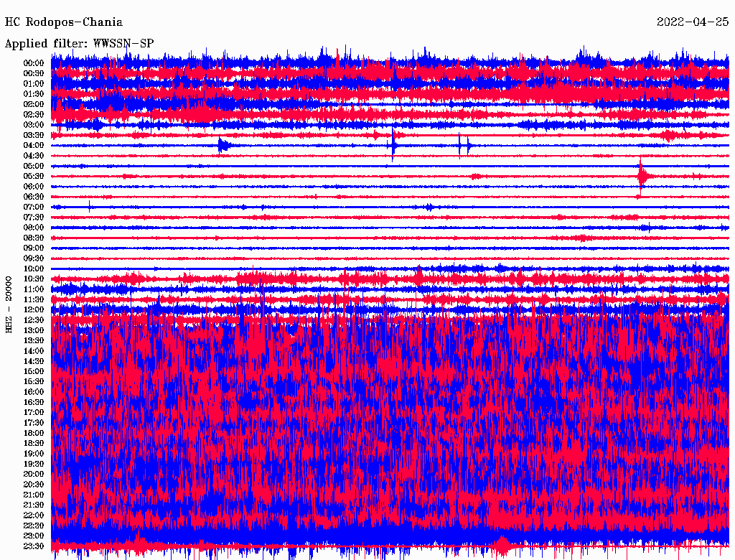This screenshot has width=735, height=560.
Task: Click the 21:00 time label
Action: coord(34,495)
